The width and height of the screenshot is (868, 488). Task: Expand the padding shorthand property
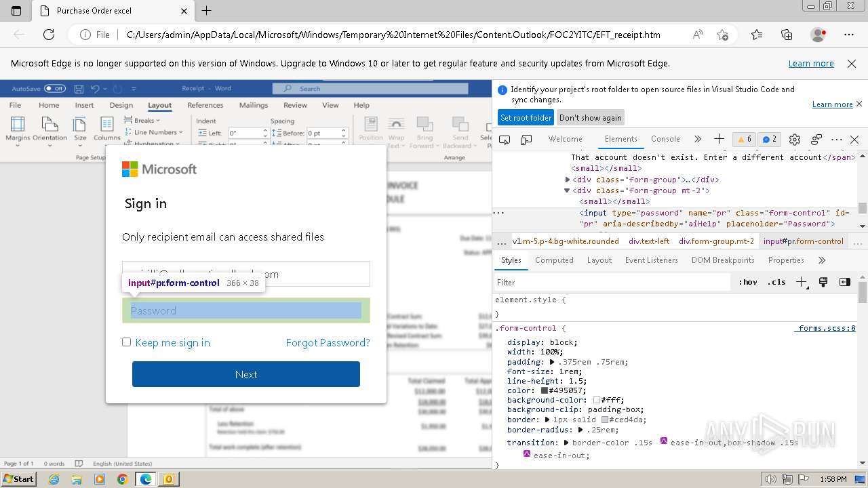click(x=552, y=362)
